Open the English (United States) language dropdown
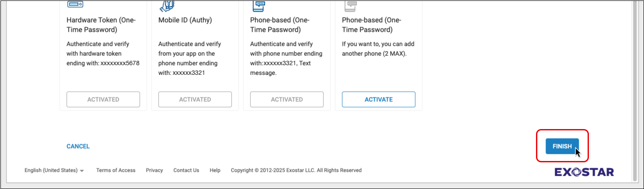This screenshot has width=644, height=189. click(x=54, y=170)
